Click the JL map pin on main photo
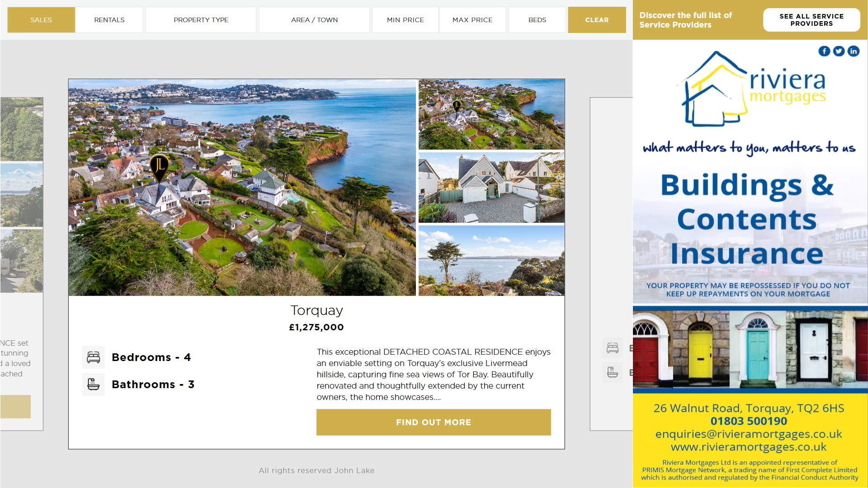868x488 pixels. pyautogui.click(x=159, y=166)
